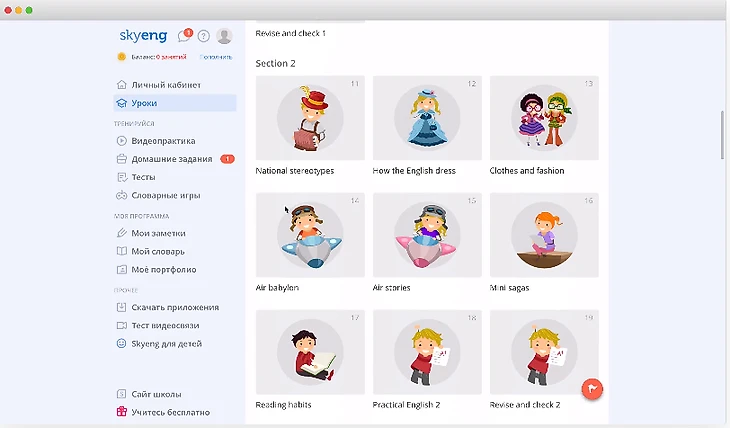Open Practical English 2 lesson thumbnail
The image size is (730, 428).
click(x=427, y=352)
